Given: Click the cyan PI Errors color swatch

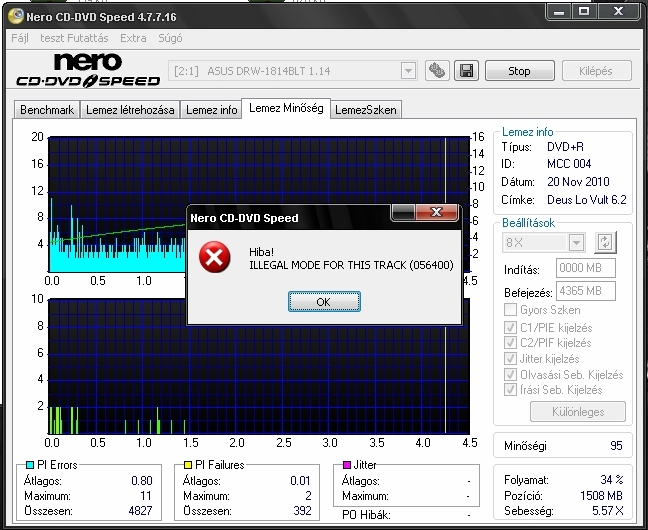Looking at the screenshot, I should [30, 465].
